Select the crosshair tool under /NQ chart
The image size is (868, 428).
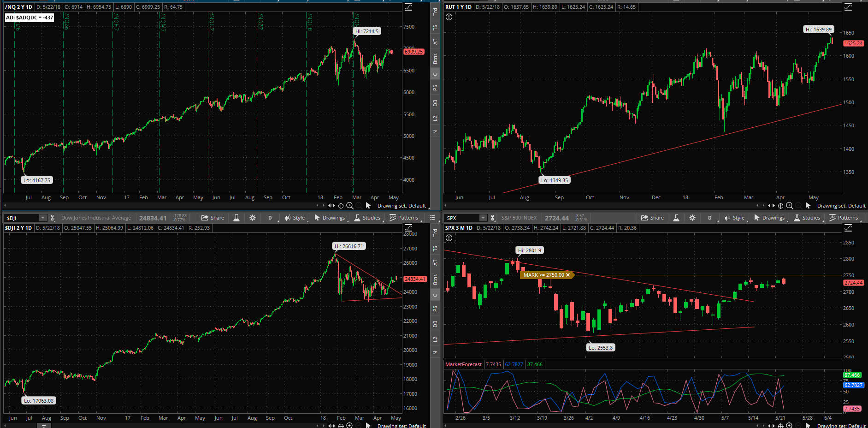coord(341,206)
